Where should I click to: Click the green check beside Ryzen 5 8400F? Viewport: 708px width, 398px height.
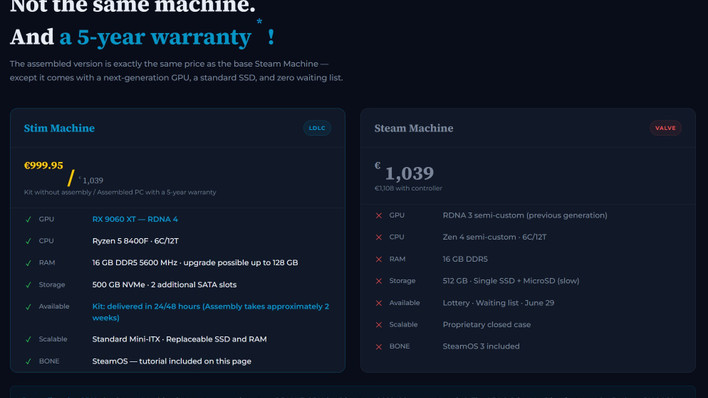coord(28,241)
